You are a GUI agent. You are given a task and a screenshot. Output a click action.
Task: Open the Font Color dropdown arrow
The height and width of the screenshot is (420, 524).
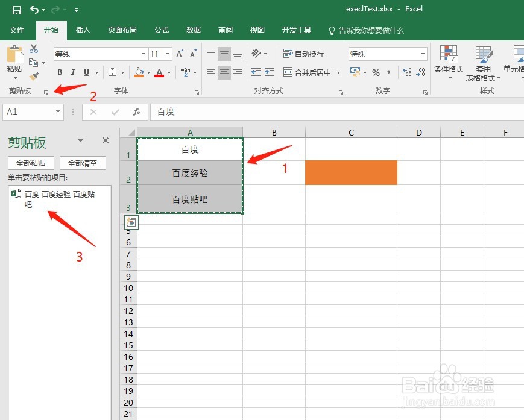point(169,72)
